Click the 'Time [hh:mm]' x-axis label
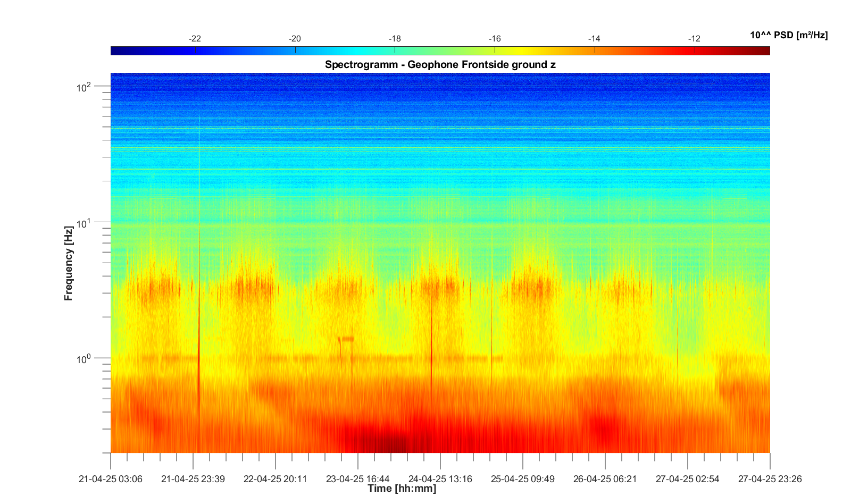The image size is (851, 504). [402, 489]
